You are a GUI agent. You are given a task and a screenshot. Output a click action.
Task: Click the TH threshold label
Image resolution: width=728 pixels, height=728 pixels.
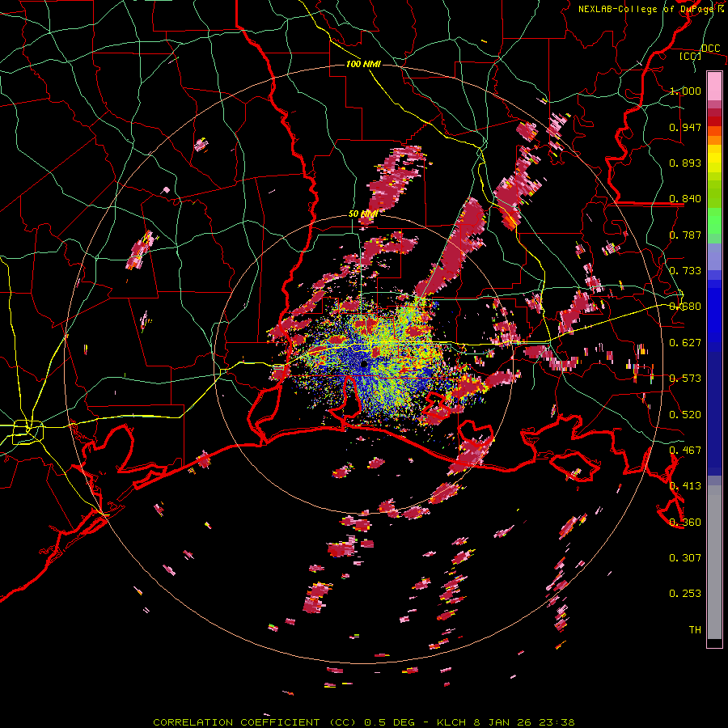pos(695,630)
